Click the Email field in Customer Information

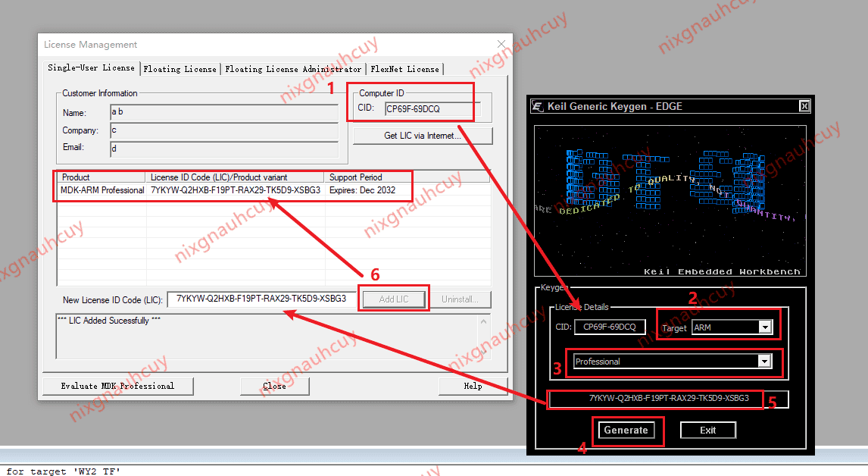tap(224, 149)
